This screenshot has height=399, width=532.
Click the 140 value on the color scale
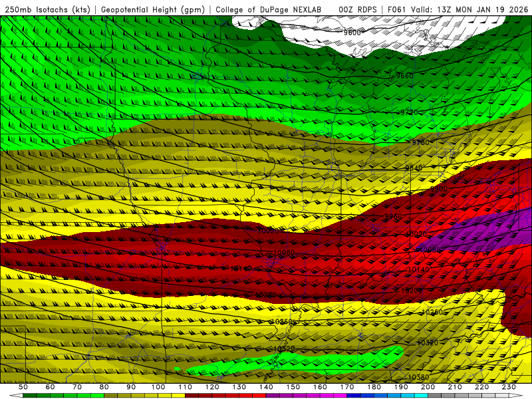[x=266, y=387]
